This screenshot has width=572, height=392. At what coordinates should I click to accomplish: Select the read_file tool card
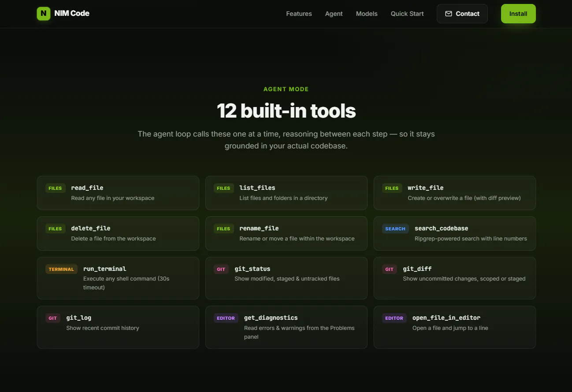(x=118, y=193)
